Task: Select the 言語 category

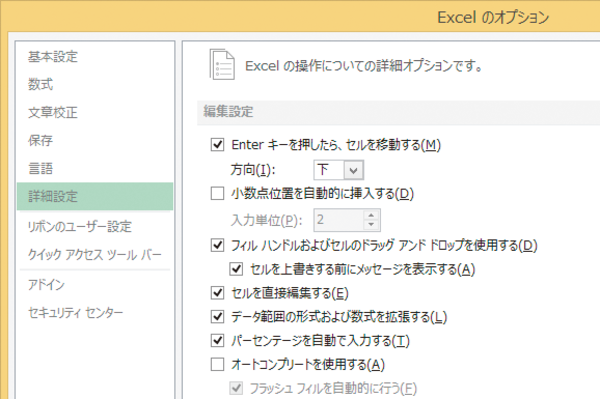Action: (41, 168)
